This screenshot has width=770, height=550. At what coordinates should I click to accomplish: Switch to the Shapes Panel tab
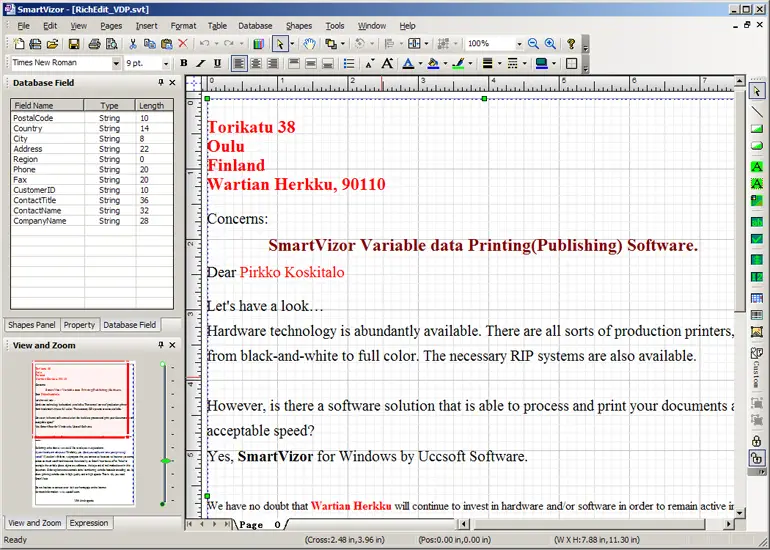point(32,325)
